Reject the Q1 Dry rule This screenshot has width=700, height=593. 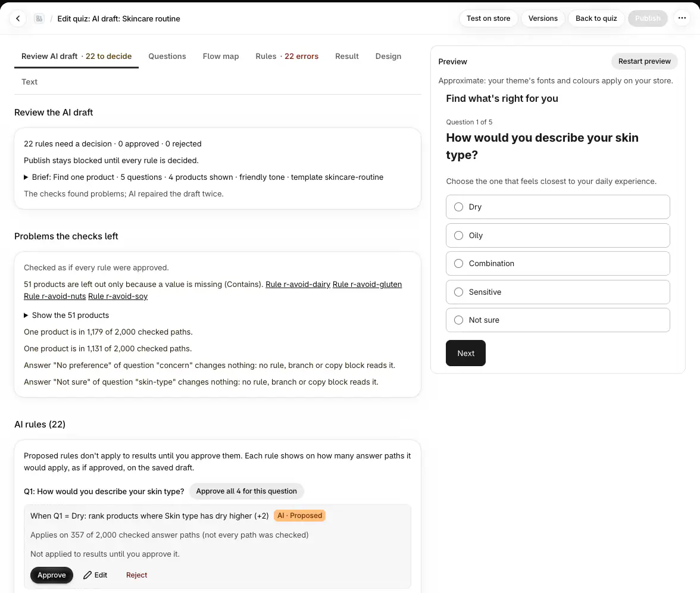coord(137,575)
